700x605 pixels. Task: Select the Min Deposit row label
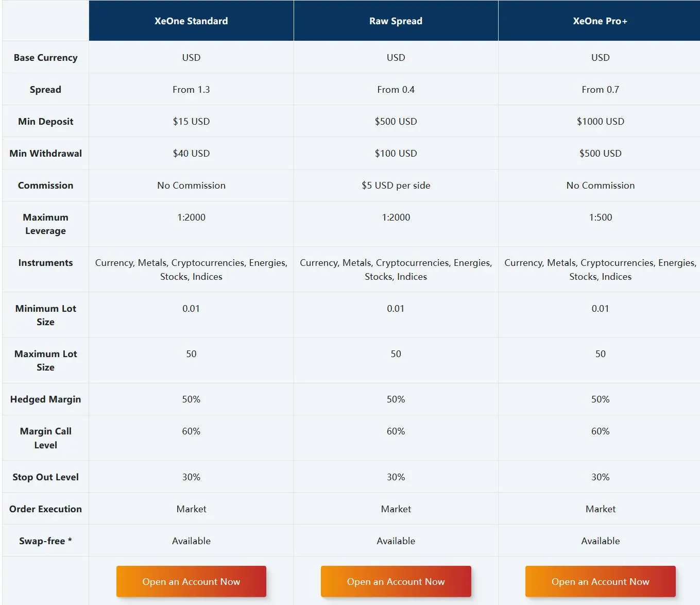[45, 122]
